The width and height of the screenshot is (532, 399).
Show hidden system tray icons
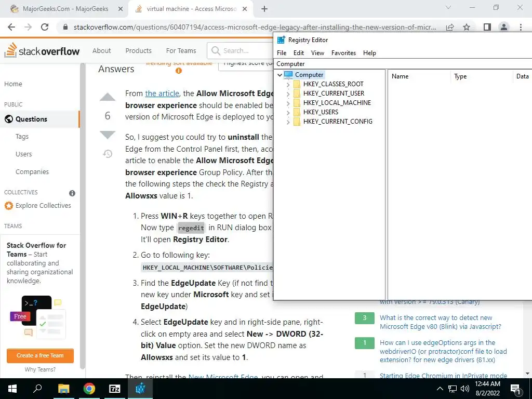pos(440,389)
